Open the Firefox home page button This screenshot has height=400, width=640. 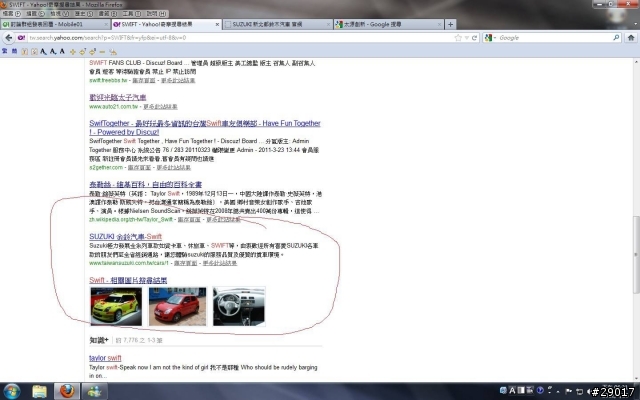[x=631, y=38]
